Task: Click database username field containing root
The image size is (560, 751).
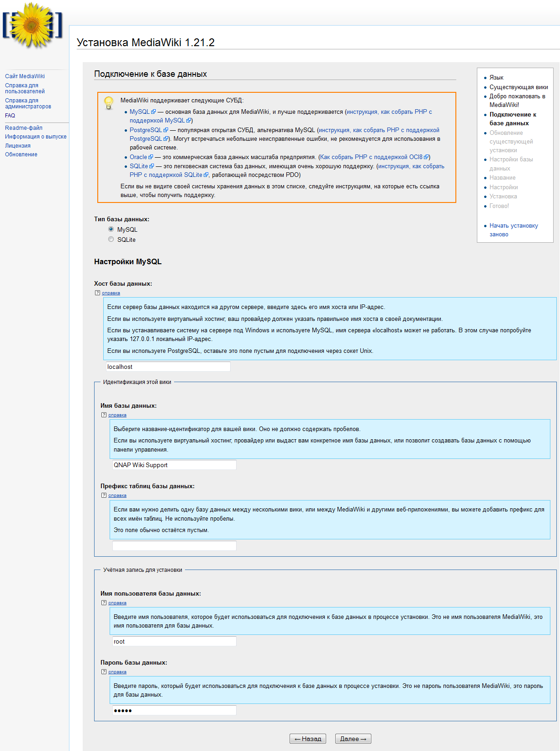Action: pyautogui.click(x=174, y=641)
